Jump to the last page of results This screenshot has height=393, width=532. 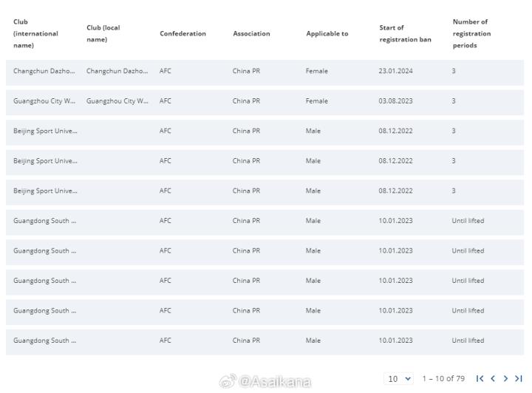pos(518,379)
